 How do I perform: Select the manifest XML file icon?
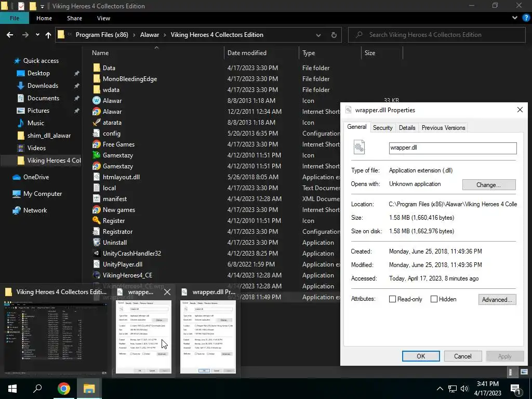point(97,199)
